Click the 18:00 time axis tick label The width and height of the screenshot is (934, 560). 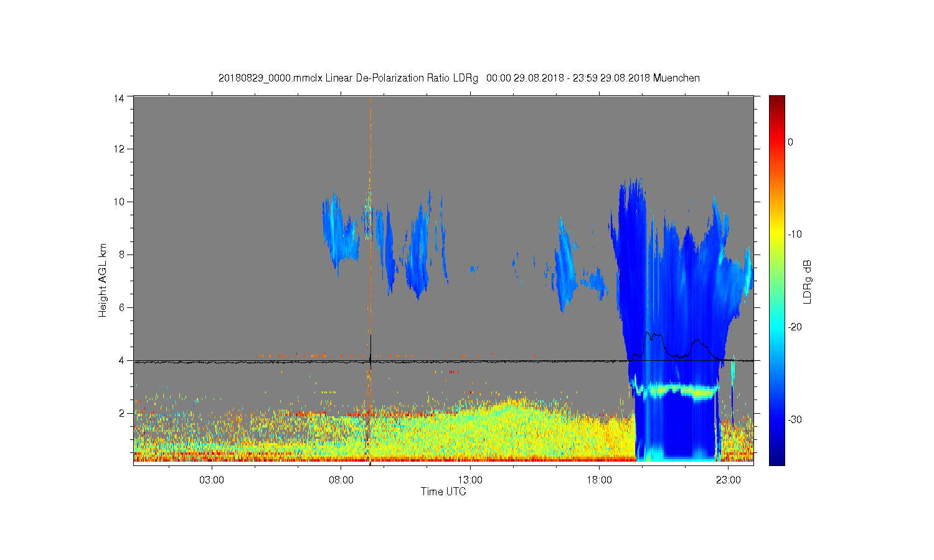(600, 480)
